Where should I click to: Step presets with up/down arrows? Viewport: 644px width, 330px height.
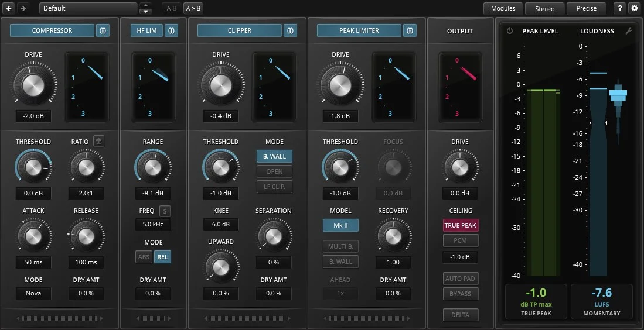145,8
